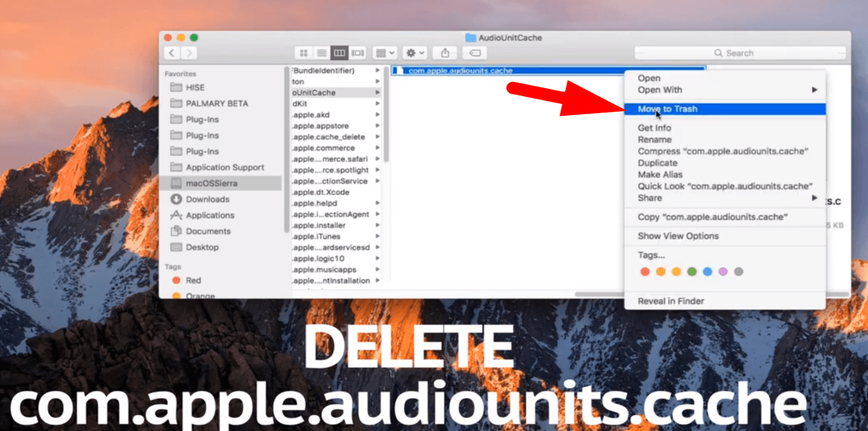Apply the green tag color
868x431 pixels.
(x=692, y=272)
